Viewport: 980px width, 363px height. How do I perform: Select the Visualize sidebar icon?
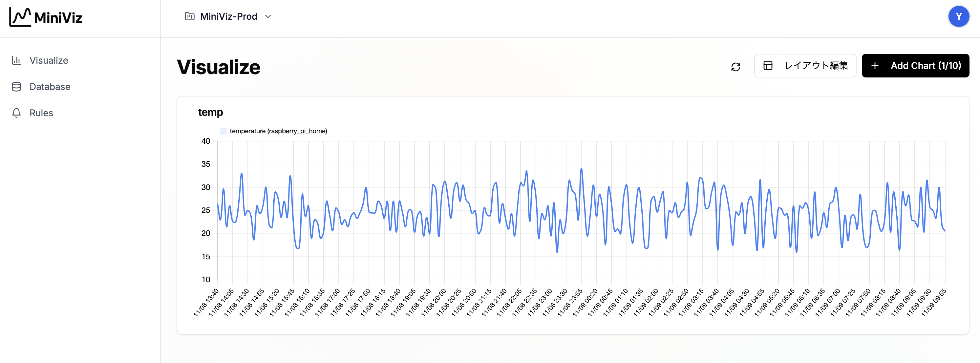click(17, 60)
